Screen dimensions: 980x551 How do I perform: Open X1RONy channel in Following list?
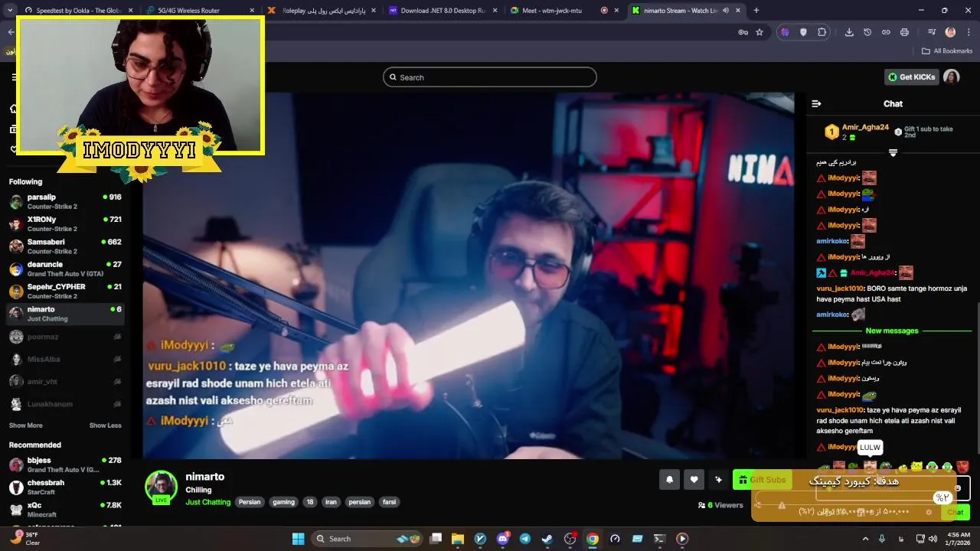(65, 224)
